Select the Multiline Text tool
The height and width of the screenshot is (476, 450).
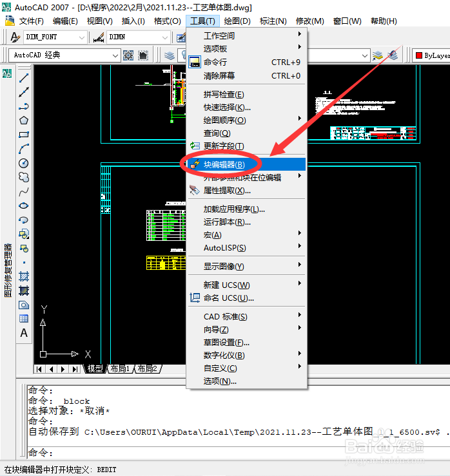tap(24, 333)
